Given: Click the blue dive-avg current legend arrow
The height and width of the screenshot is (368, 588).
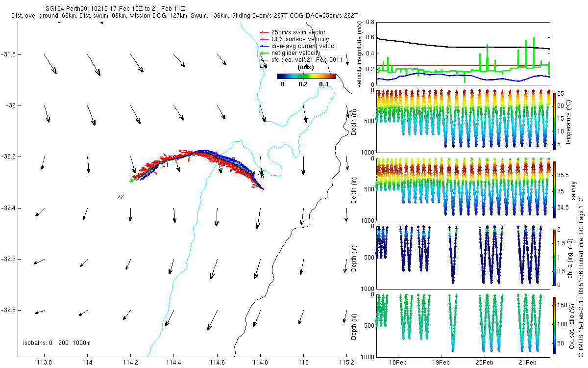Looking at the screenshot, I should pos(264,46).
